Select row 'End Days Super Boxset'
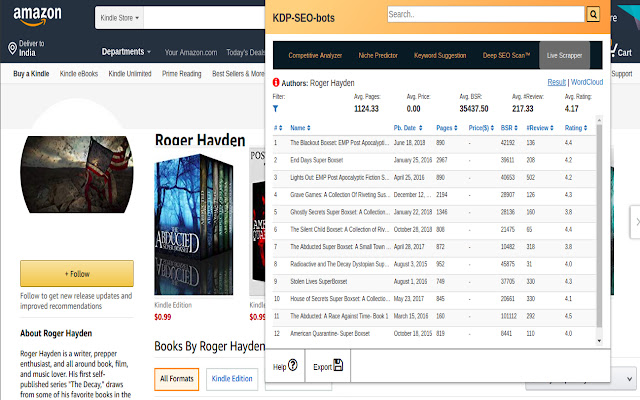The height and width of the screenshot is (400, 640). (434, 160)
